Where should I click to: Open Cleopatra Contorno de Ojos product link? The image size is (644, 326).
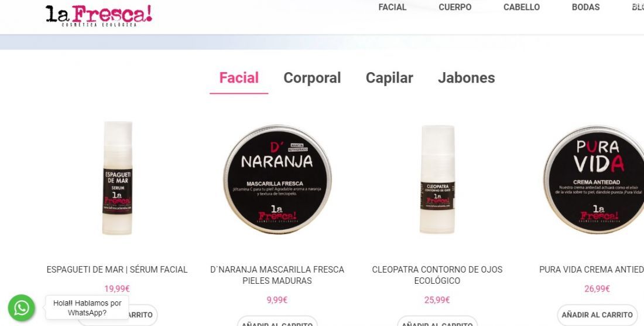click(x=437, y=275)
